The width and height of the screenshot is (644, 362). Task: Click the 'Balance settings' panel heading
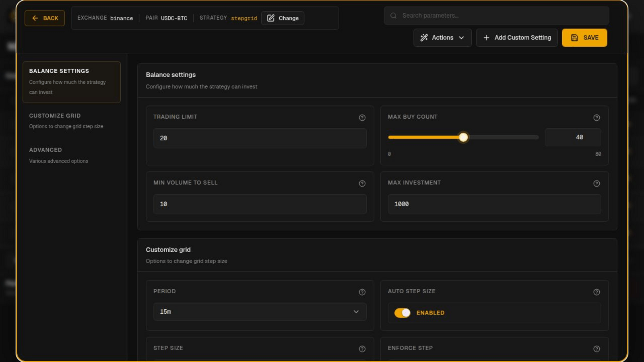coord(171,75)
